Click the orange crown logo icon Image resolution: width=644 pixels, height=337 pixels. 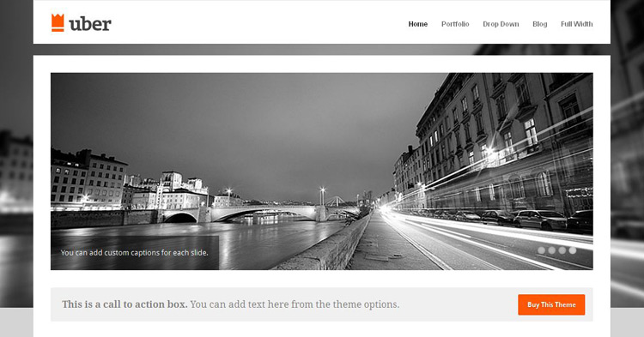(x=58, y=23)
